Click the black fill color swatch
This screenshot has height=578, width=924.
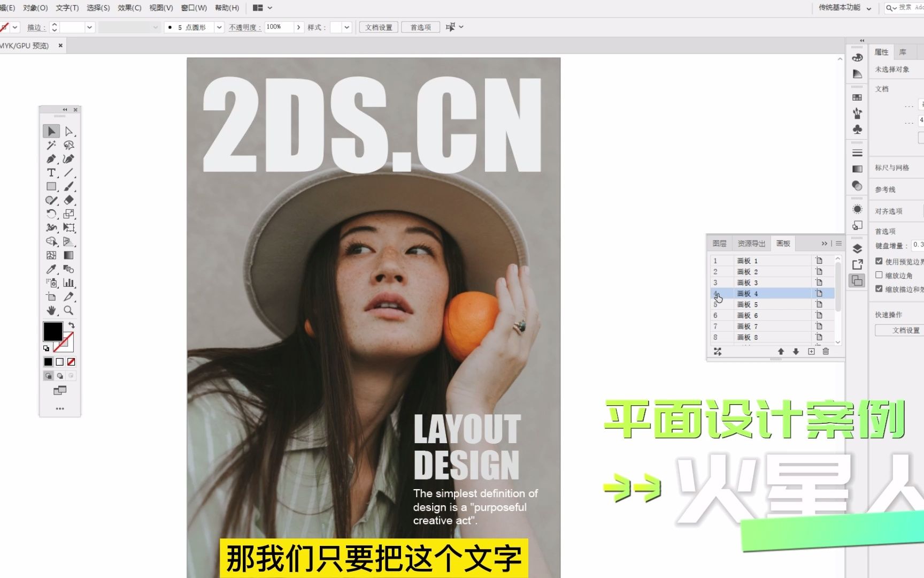(x=52, y=331)
